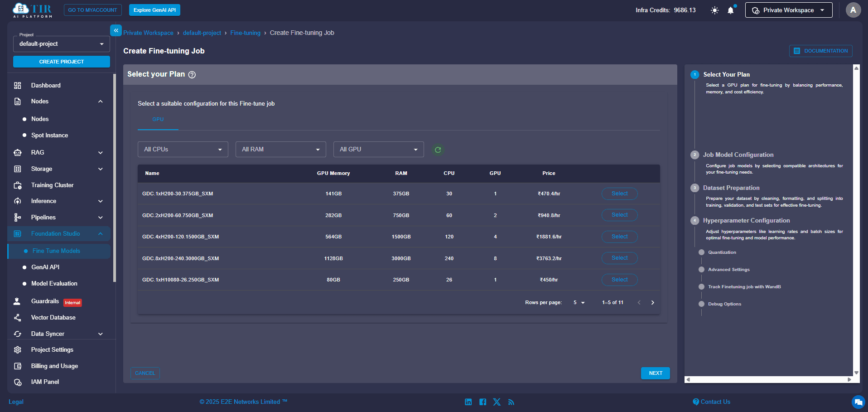Expand the Pipelines sidebar chevron
Viewport: 868px width, 412px height.
101,218
